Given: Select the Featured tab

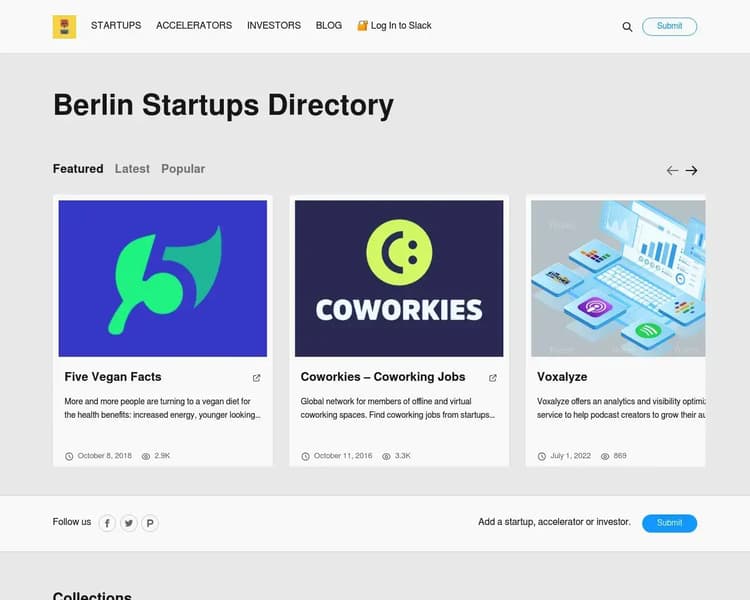Looking at the screenshot, I should 78,169.
